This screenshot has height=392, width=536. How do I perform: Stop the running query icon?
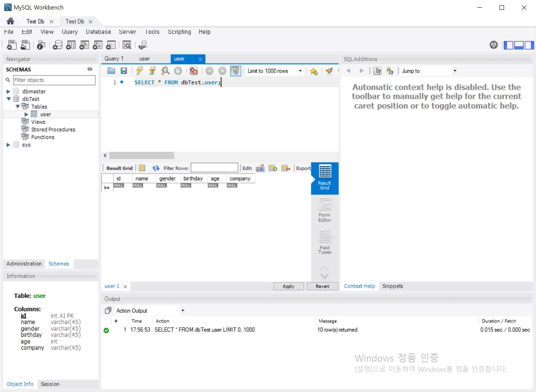178,71
